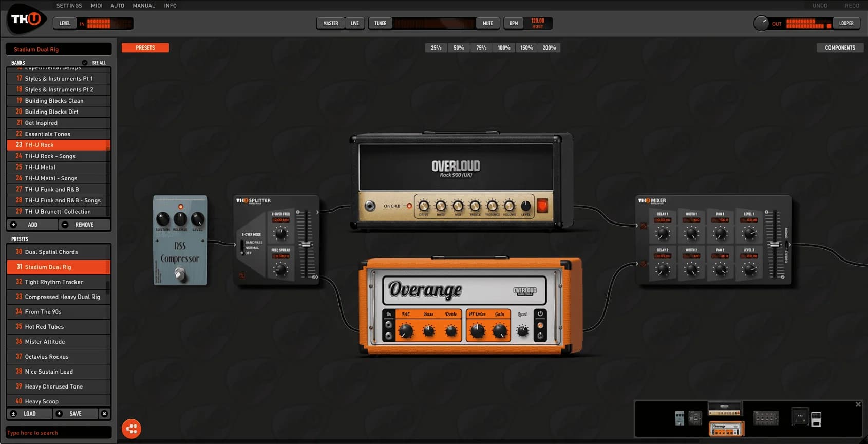This screenshot has width=868, height=444.
Task: Click the Mixer channel 2 phase icon
Action: 644,264
